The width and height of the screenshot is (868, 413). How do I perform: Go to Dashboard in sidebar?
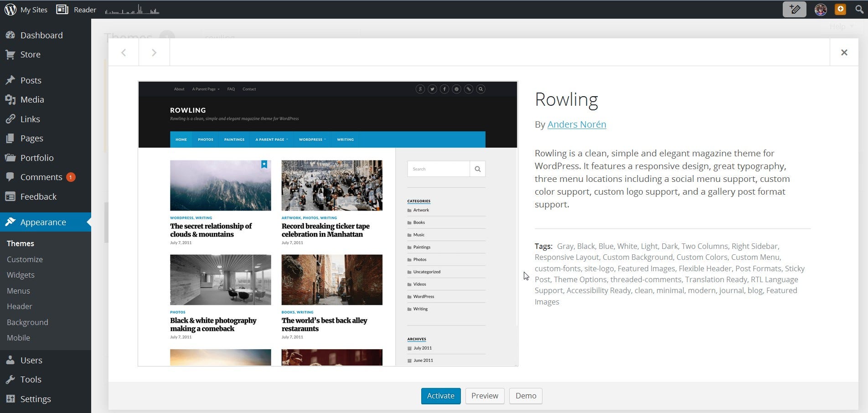41,35
